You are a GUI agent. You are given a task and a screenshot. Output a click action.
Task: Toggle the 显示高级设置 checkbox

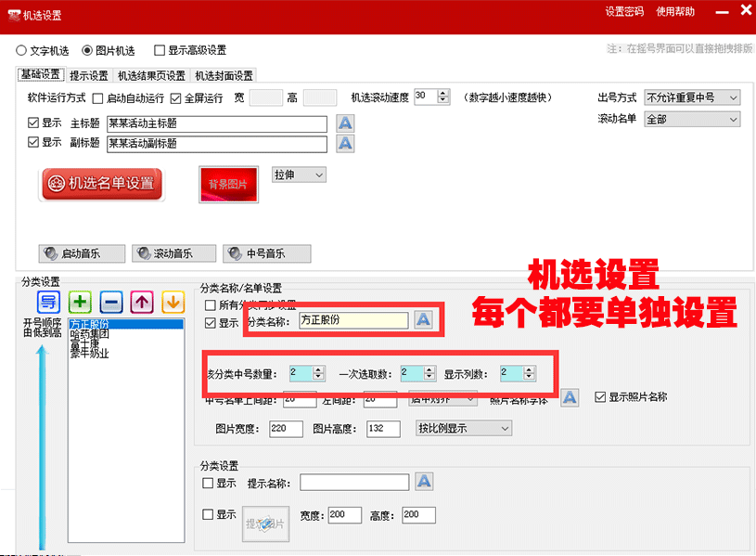click(x=160, y=50)
